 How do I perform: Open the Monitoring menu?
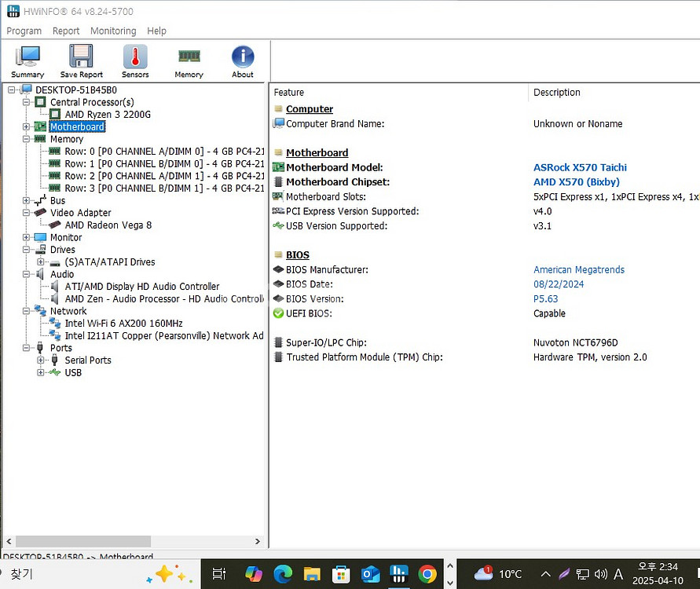point(113,31)
